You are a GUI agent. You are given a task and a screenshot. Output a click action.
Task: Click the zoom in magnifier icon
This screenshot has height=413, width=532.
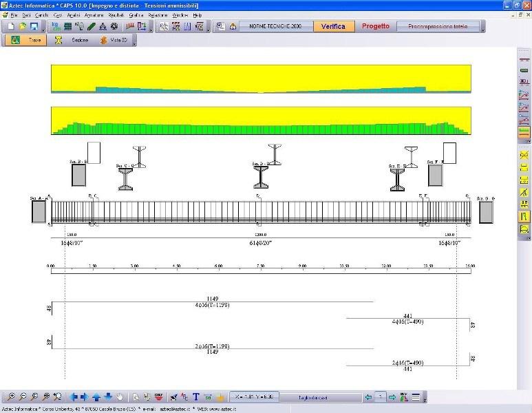(x=12, y=397)
